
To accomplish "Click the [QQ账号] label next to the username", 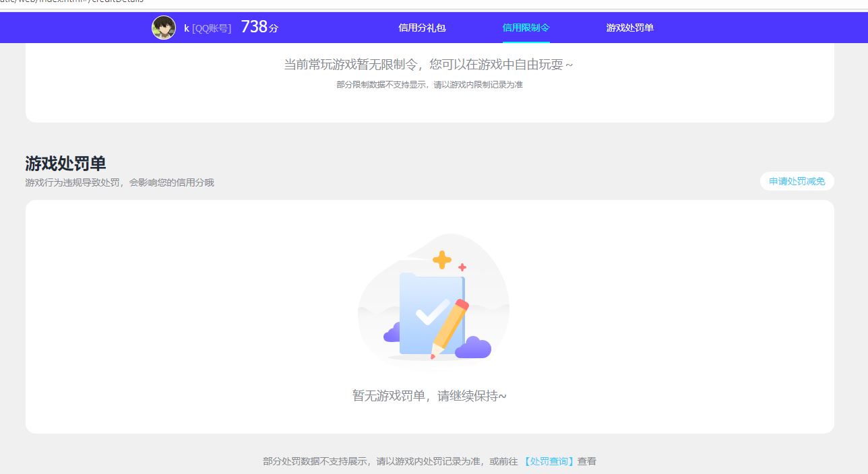I will coord(212,28).
